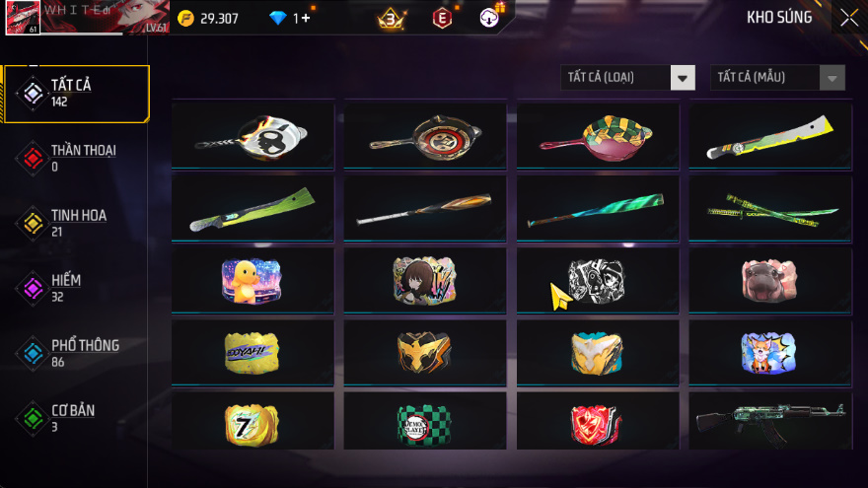Close the Kho Súng screen

pos(849,18)
